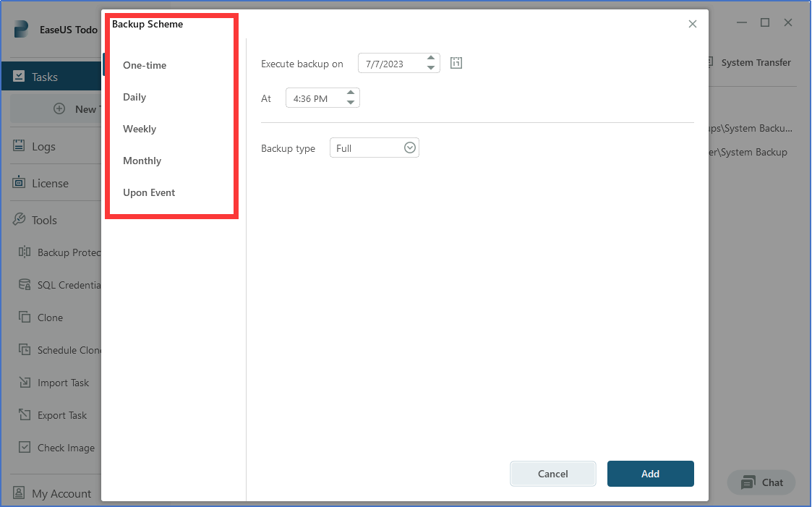Viewport: 812px width, 507px height.
Task: Open the calendar picker icon
Action: click(x=456, y=63)
